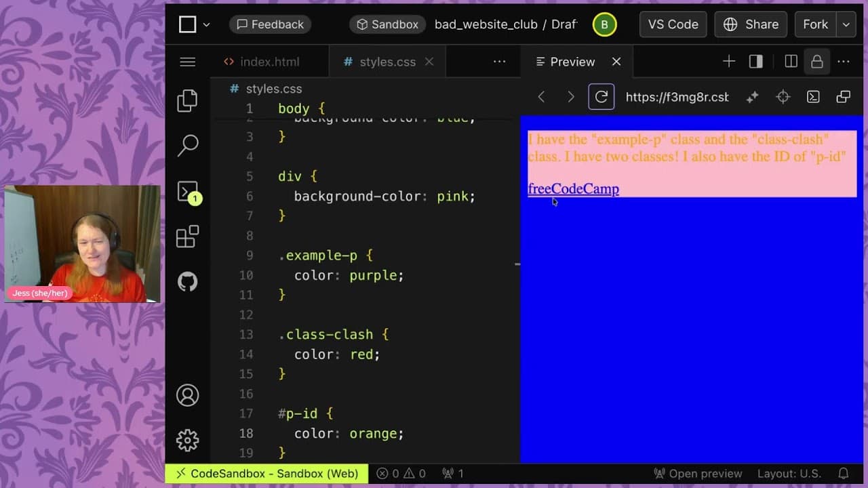Open errors and warnings status indicator
This screenshot has width=868, height=488.
pos(401,474)
